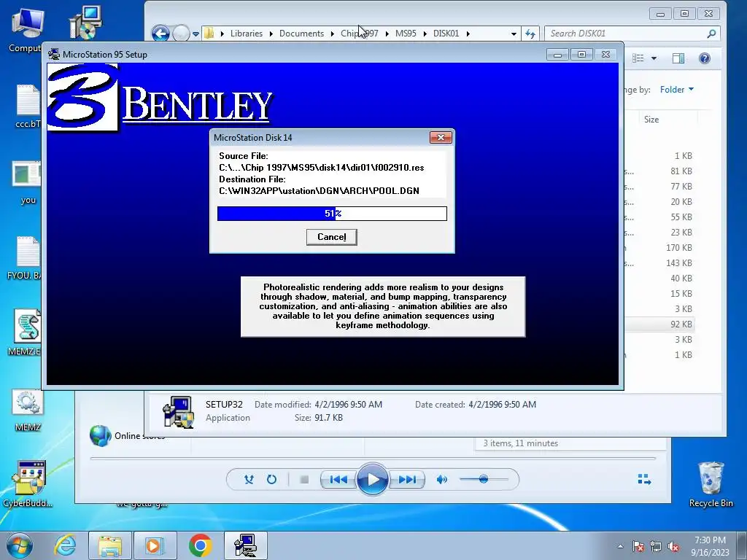Open the MEMZ.E script desktop icon

pyautogui.click(x=26, y=332)
